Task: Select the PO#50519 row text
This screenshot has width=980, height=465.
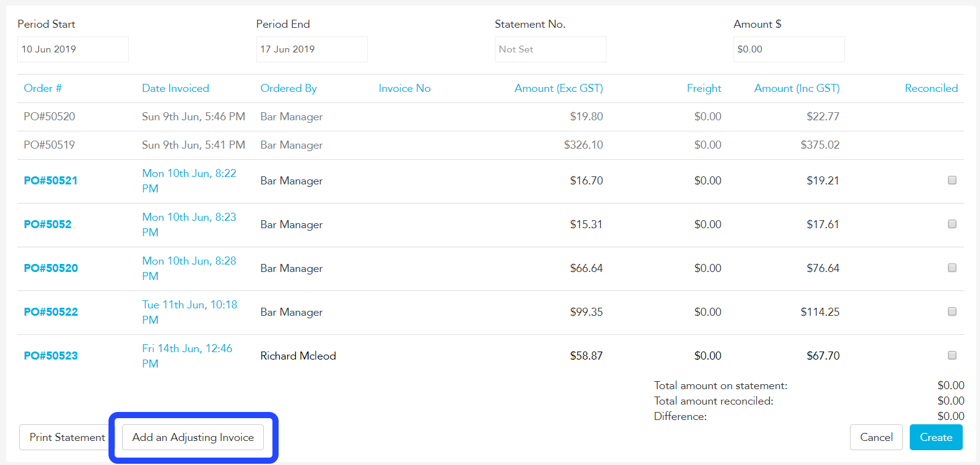Action: (x=49, y=145)
